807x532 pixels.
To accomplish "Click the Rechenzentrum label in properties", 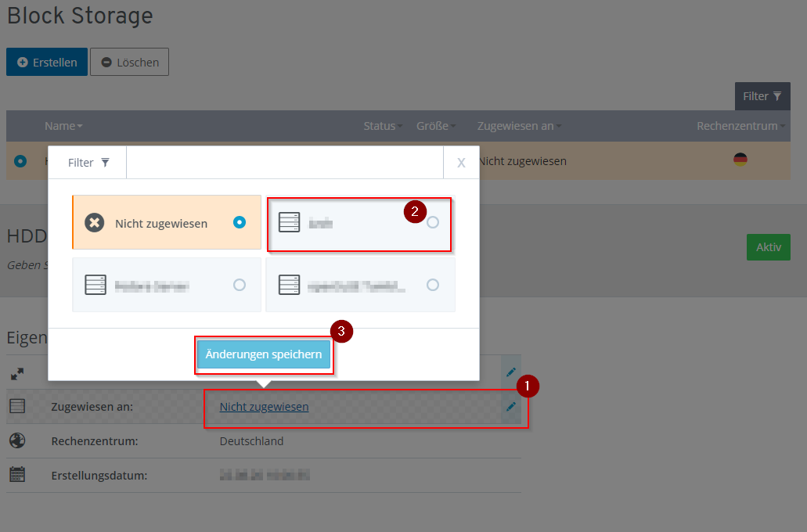I will click(95, 441).
